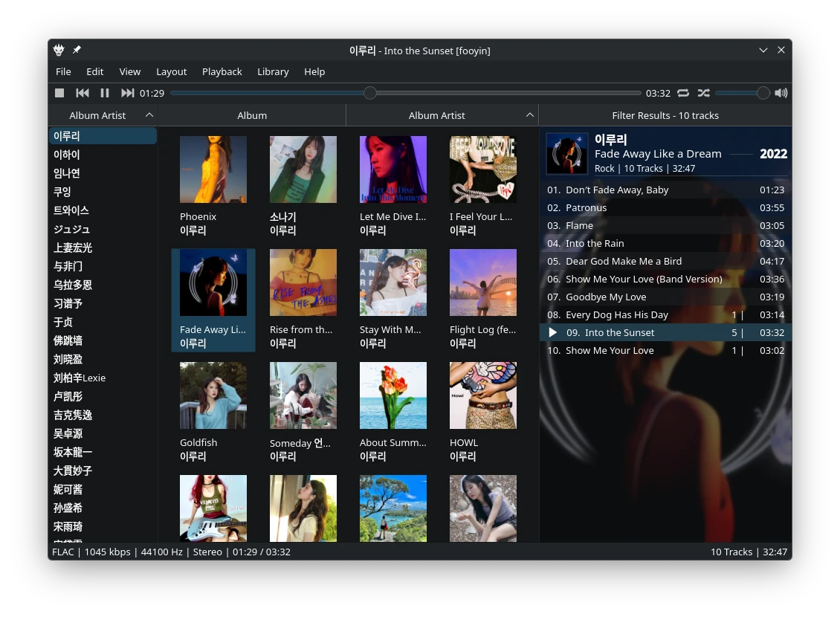Toggle repeat mode
The height and width of the screenshot is (617, 840).
683,93
